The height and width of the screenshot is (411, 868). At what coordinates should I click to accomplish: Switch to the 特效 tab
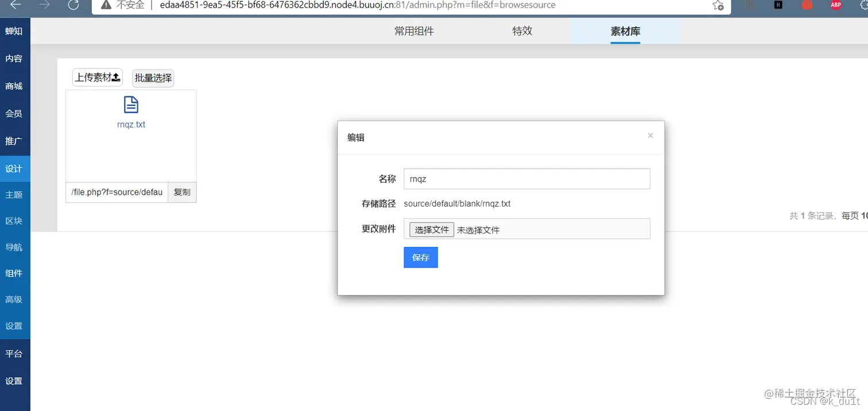[x=522, y=30]
